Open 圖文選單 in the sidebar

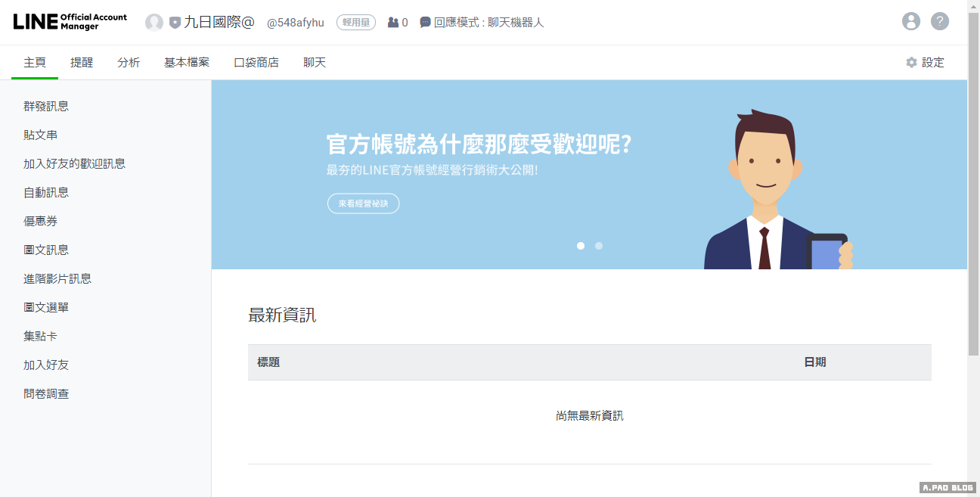click(46, 308)
